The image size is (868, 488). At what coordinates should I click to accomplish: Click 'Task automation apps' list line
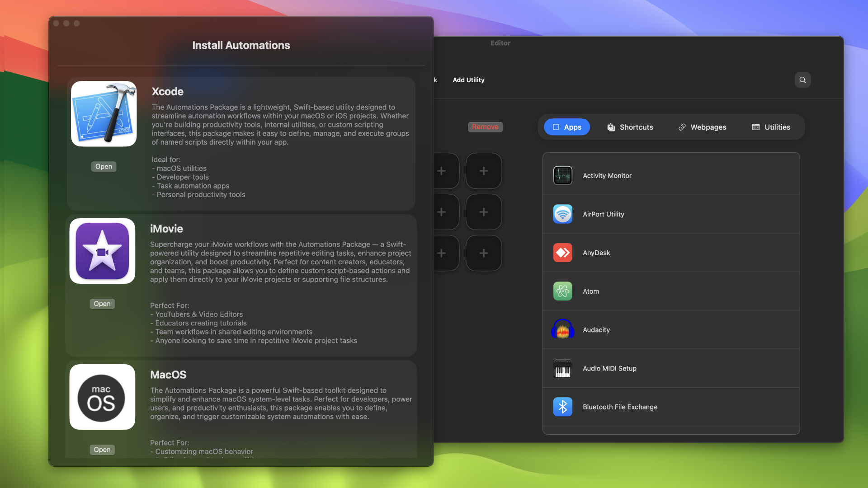pos(190,186)
